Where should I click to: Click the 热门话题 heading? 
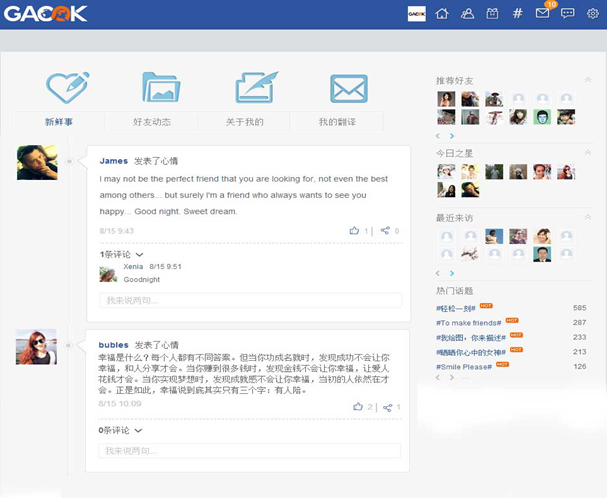click(454, 291)
